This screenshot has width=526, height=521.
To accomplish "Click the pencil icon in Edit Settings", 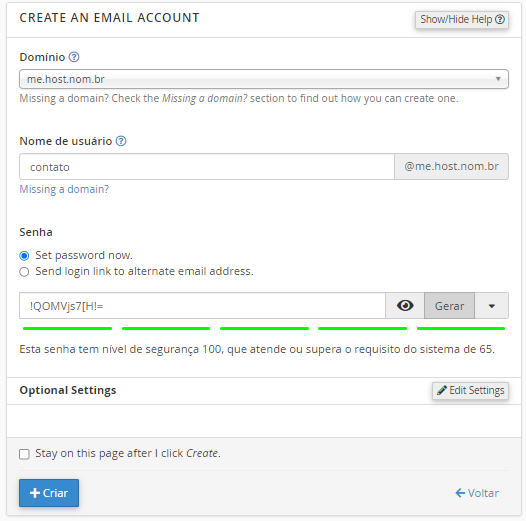I will pos(441,390).
